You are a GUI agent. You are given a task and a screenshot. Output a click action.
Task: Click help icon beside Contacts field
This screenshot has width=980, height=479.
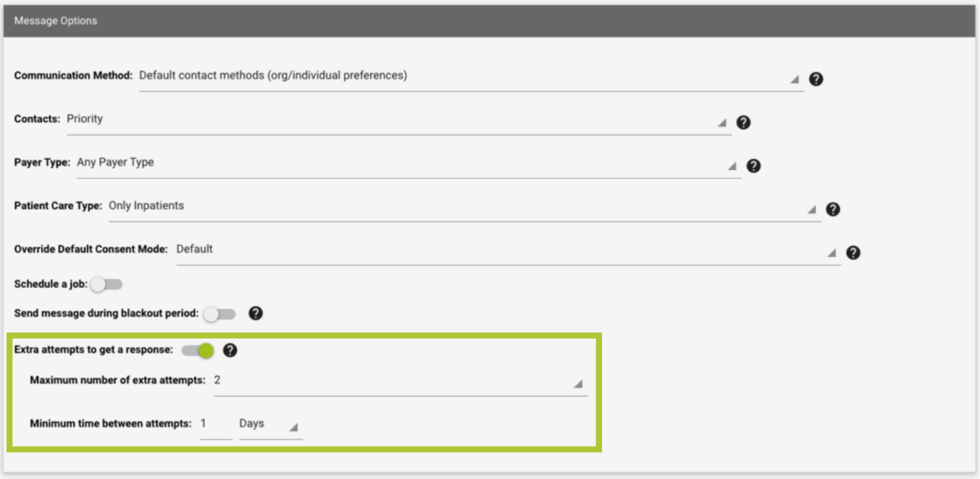point(743,122)
